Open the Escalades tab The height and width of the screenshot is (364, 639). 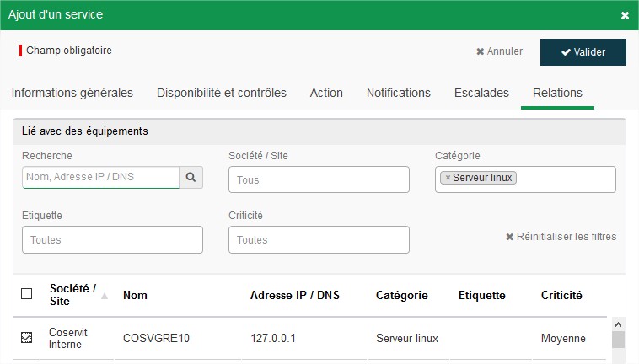(481, 93)
